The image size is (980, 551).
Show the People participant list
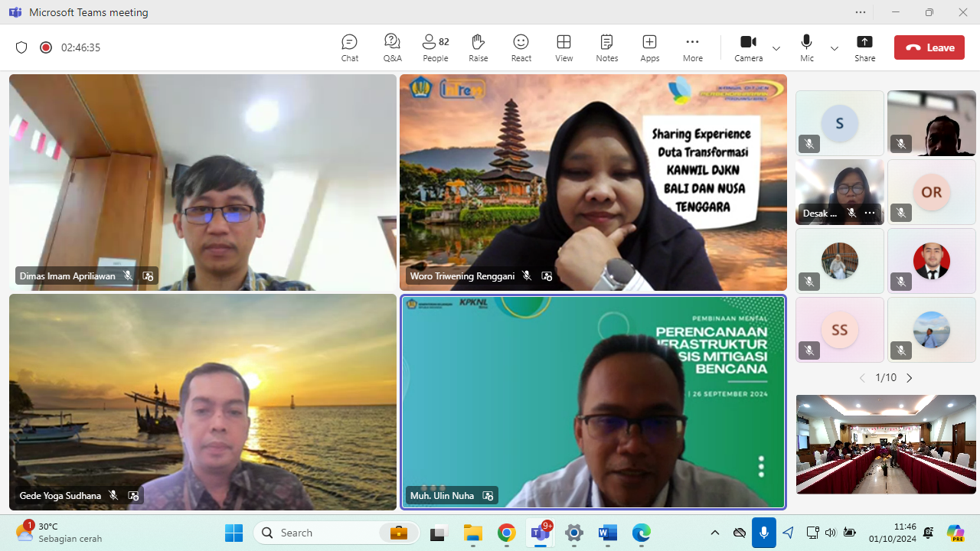click(x=435, y=47)
